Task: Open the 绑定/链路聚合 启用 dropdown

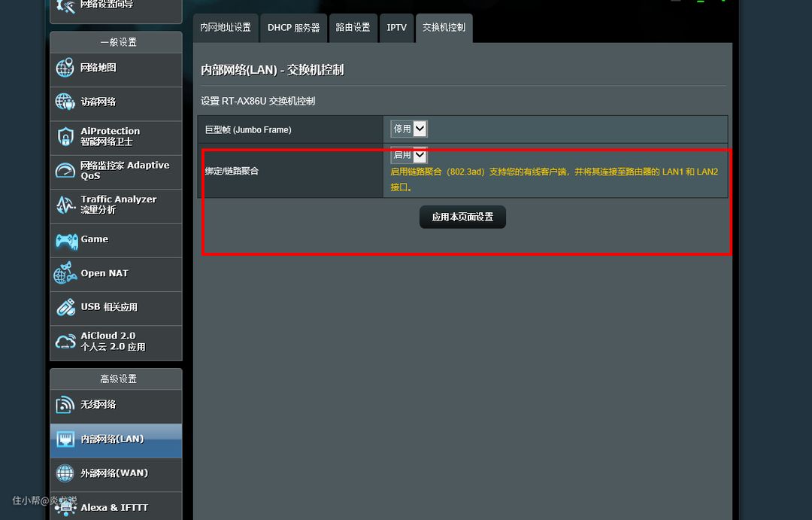Action: pos(409,155)
